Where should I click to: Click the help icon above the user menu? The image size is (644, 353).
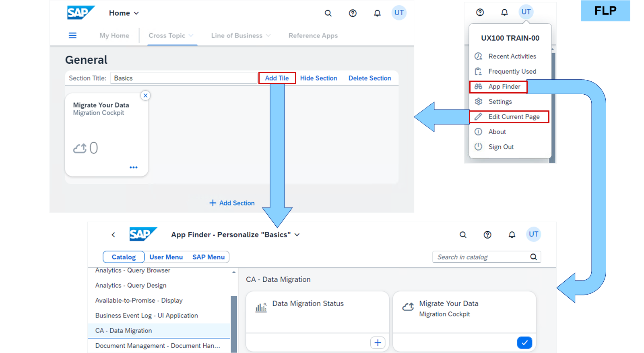tap(480, 12)
